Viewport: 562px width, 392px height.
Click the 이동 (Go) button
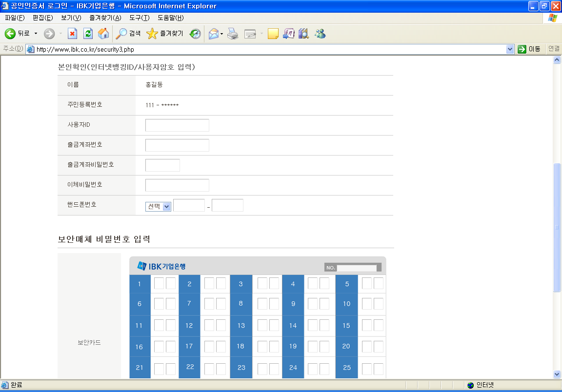coord(529,49)
